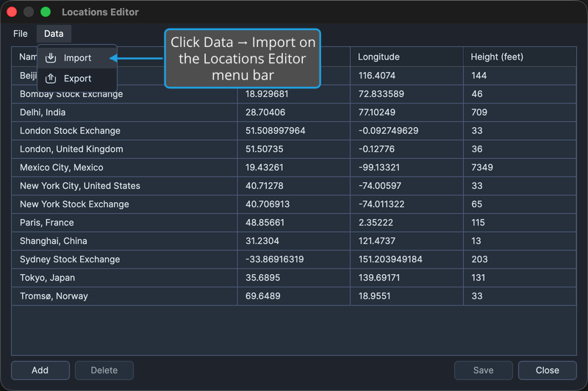Image resolution: width=588 pixels, height=391 pixels.
Task: Select New York City, United States cell
Action: (x=124, y=186)
